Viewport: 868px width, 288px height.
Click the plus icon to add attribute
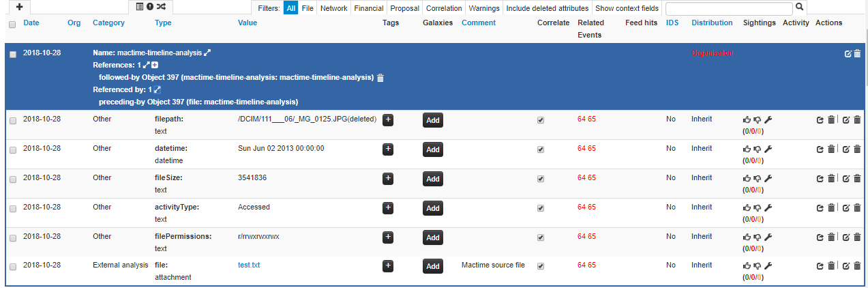click(19, 6)
